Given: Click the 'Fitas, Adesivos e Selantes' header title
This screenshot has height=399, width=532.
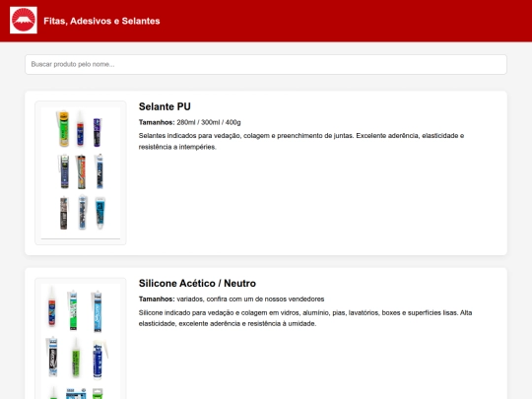Looking at the screenshot, I should tap(101, 21).
